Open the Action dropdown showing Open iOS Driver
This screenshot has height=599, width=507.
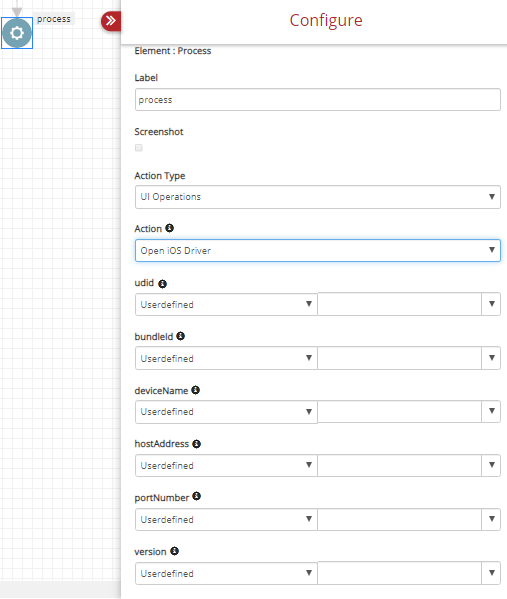317,251
